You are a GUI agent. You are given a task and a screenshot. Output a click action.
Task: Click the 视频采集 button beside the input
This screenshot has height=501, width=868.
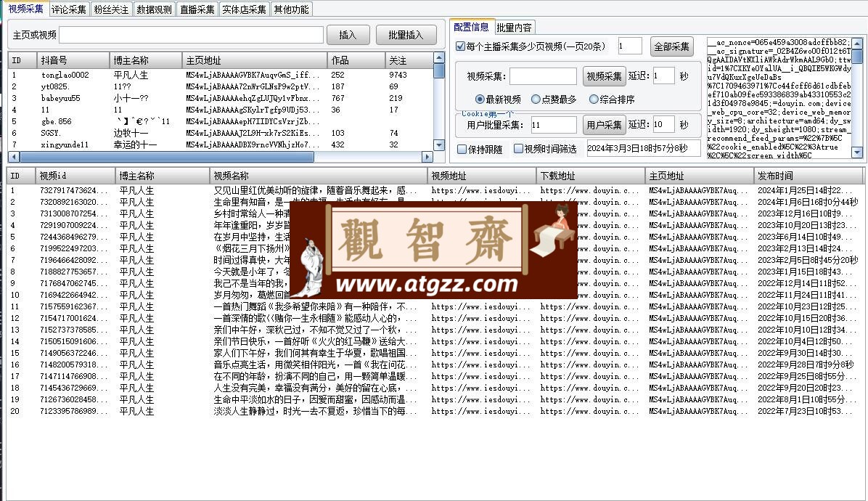tap(604, 76)
